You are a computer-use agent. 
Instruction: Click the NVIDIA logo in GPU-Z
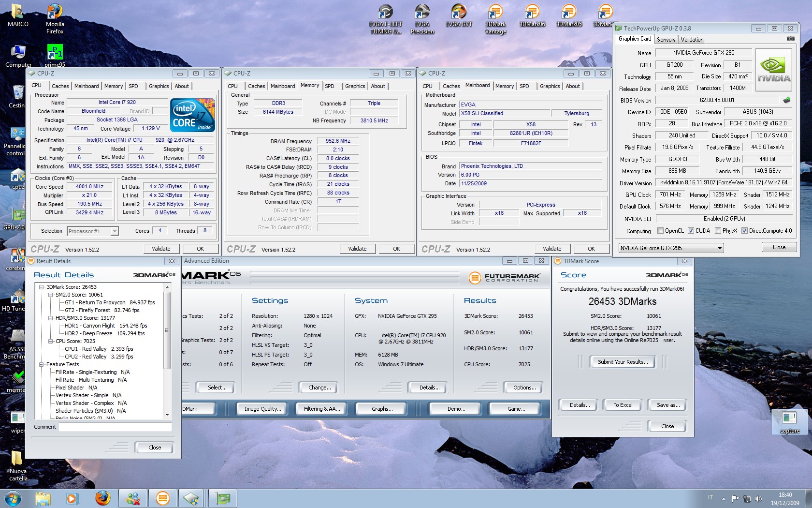[x=773, y=70]
